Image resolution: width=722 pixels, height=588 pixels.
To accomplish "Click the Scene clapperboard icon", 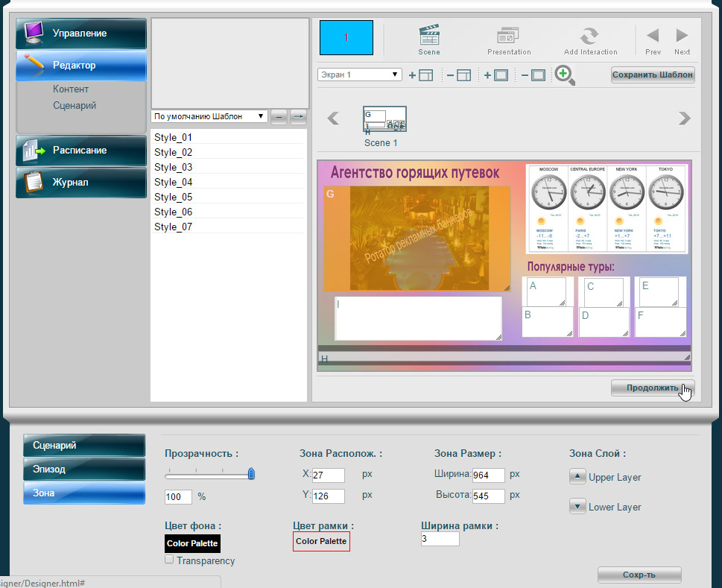I will (428, 35).
